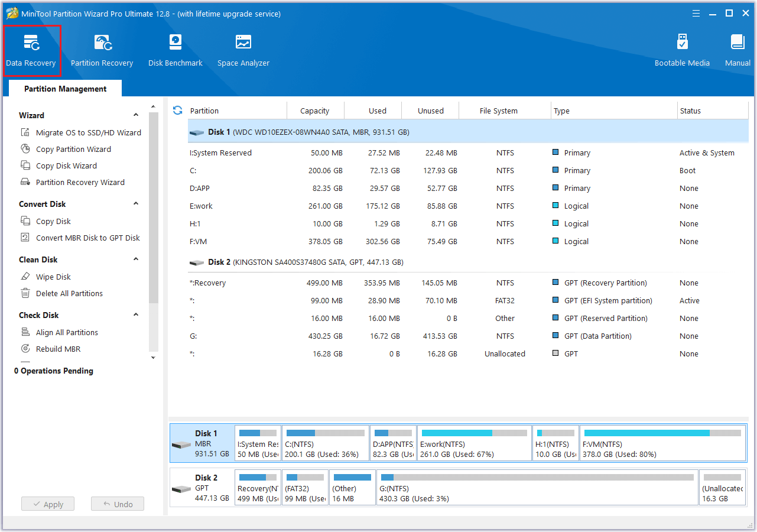
Task: Select the Disk 1 WDC header row
Action: [x=468, y=132]
